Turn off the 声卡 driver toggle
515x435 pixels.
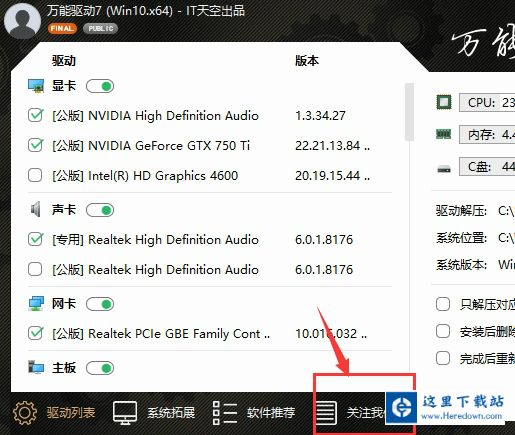point(100,210)
